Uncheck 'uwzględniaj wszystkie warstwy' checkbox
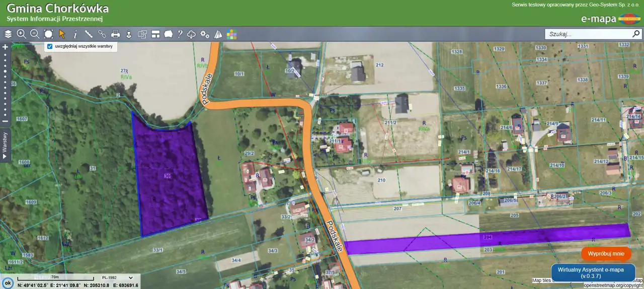Viewport: 644px width, 289px height. 50,46
